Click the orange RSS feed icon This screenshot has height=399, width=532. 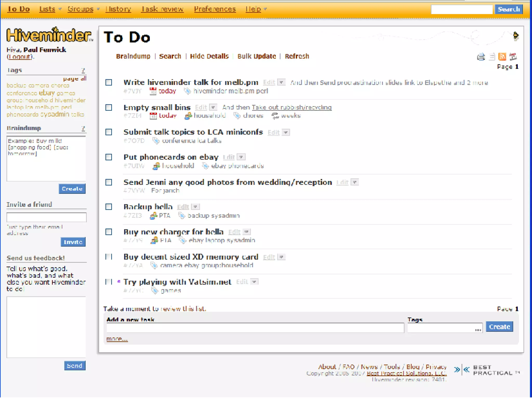click(502, 57)
